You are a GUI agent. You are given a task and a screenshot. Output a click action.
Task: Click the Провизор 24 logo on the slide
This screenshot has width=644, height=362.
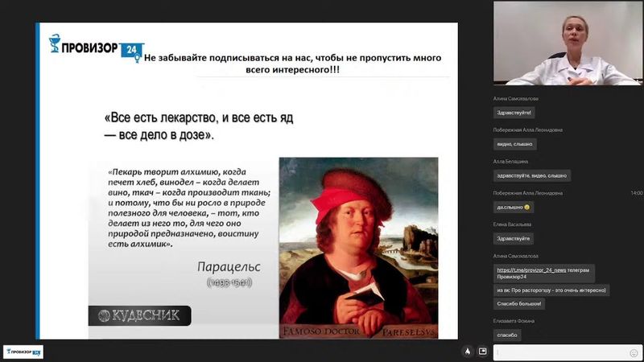tap(96, 48)
